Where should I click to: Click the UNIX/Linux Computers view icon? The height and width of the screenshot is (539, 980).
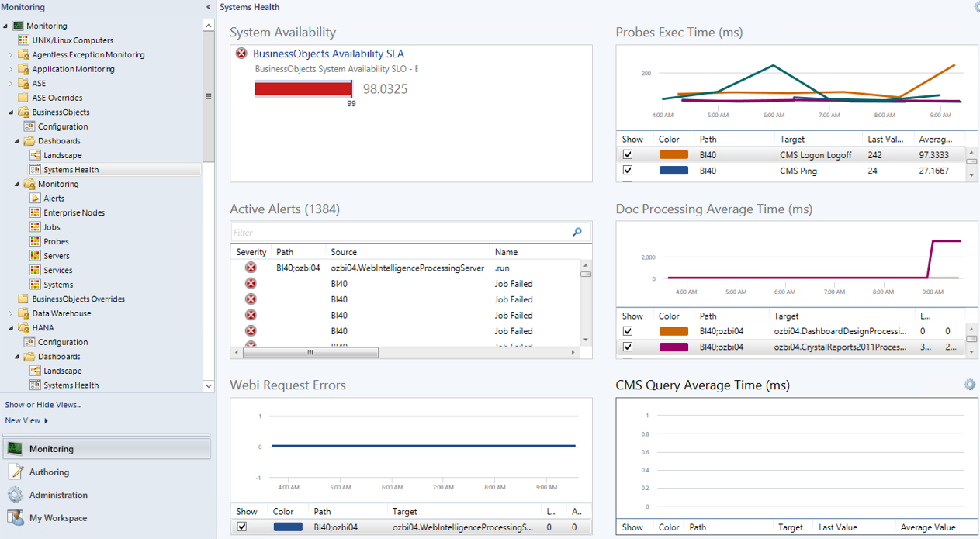click(23, 40)
